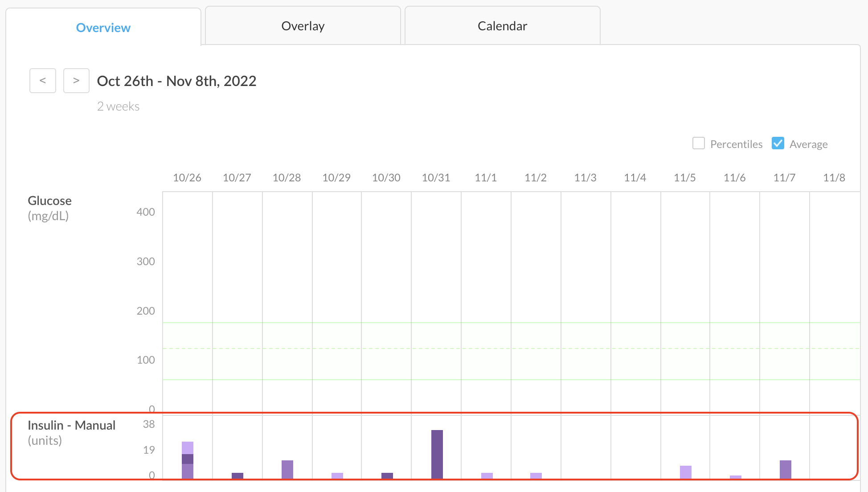Viewport: 868px width, 492px height.
Task: Advance to the next two-week period
Action: pos(76,81)
